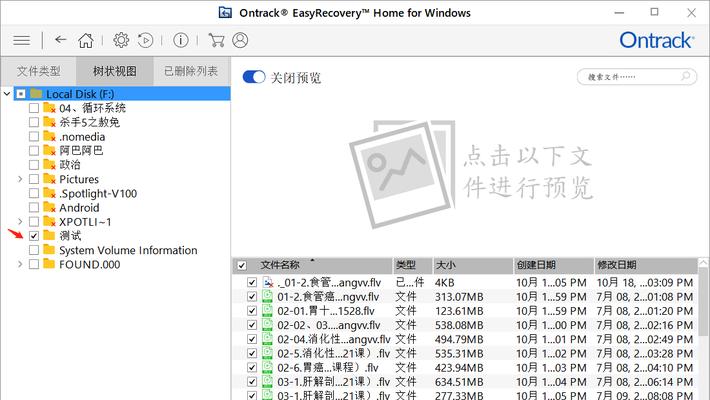This screenshot has height=400, width=710.
Task: Sort by the 创建日期 column header
Action: 554,265
